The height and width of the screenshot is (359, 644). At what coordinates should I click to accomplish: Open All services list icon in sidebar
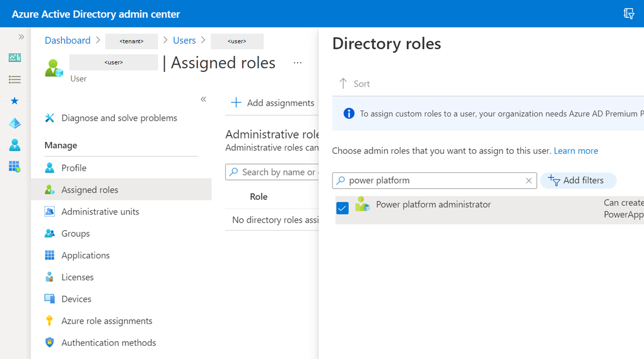15,79
